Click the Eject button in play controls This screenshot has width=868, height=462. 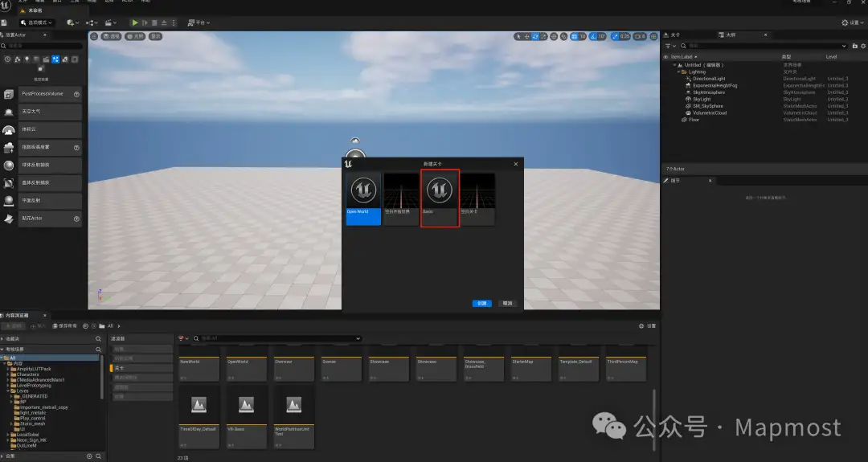[x=164, y=22]
